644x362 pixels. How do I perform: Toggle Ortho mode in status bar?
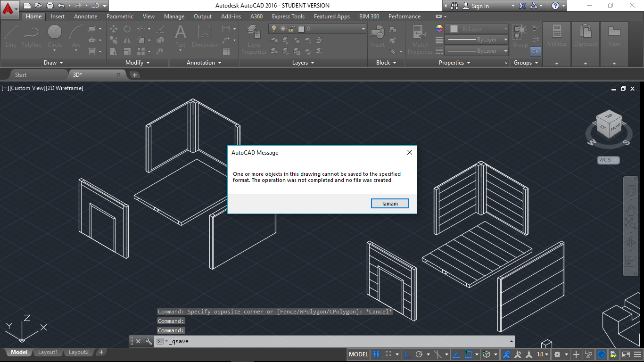coord(408,354)
